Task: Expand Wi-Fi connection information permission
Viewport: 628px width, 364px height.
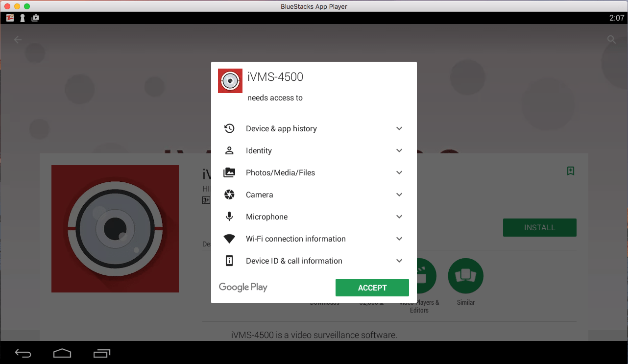Action: click(399, 239)
